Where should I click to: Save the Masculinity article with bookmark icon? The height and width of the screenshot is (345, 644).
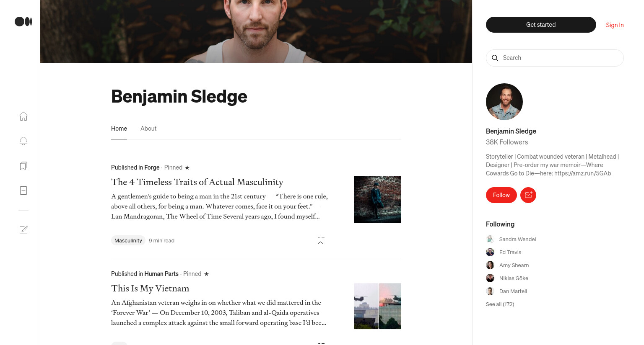[321, 240]
